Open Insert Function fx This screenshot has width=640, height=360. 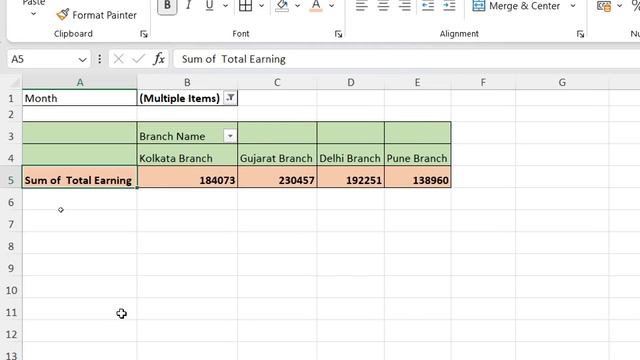(x=159, y=59)
